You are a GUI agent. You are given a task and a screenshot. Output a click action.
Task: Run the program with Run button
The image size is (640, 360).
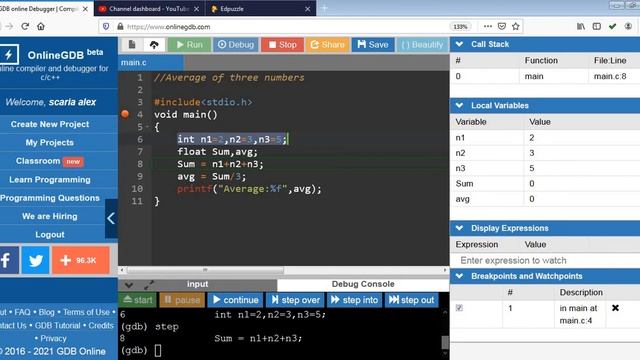tap(189, 44)
